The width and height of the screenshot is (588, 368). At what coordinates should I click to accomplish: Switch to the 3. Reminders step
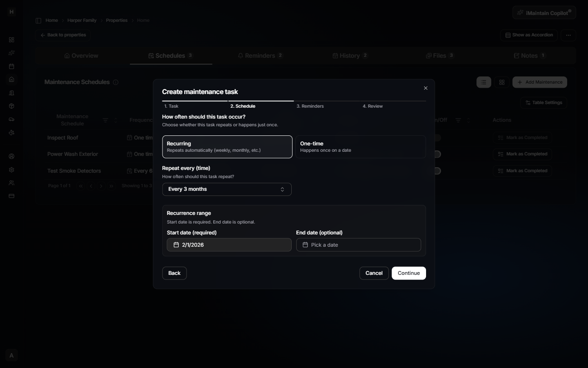tap(310, 106)
